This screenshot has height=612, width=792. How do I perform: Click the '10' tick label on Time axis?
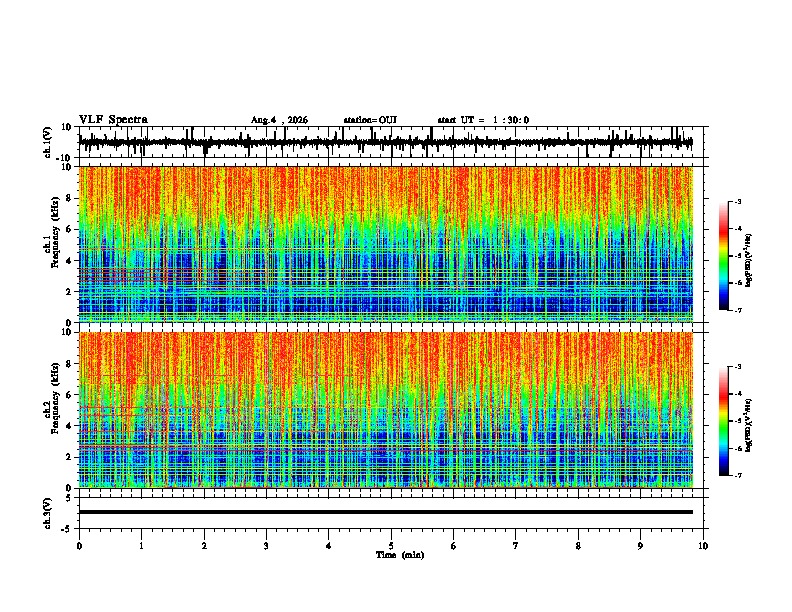[x=703, y=546]
